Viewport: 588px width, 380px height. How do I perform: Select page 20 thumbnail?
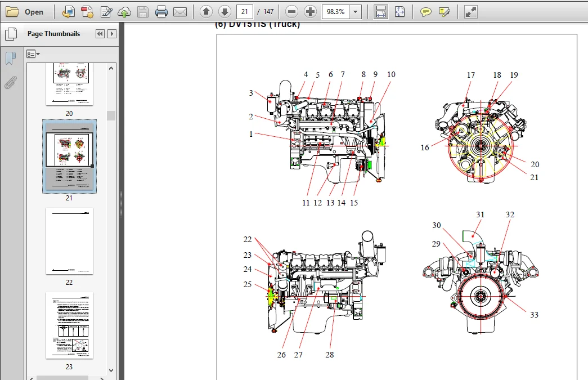(x=69, y=84)
